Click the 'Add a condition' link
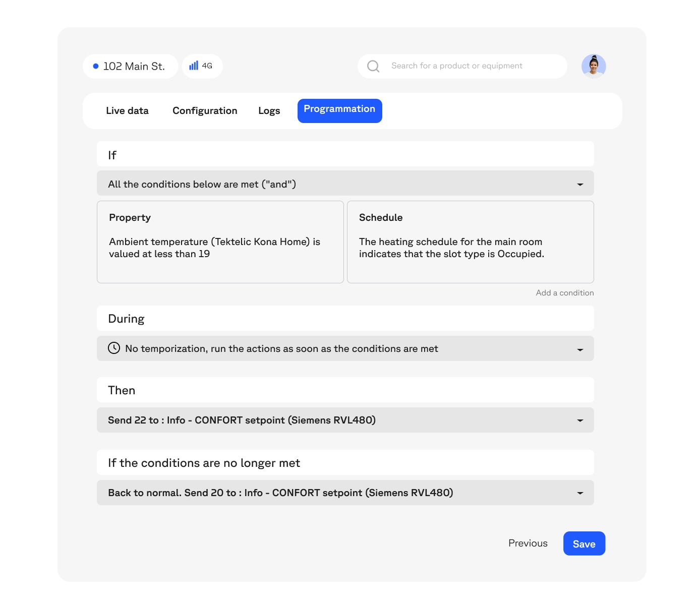 pos(565,293)
